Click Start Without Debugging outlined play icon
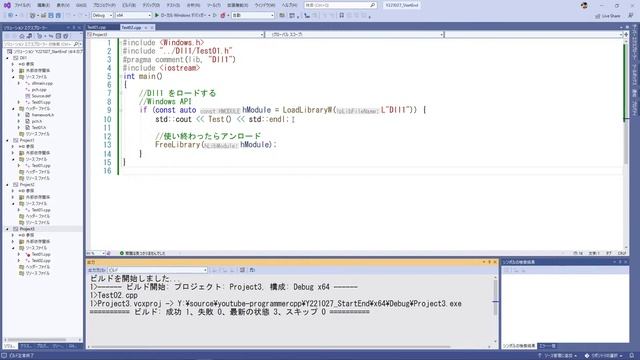The height and width of the screenshot is (360, 640). click(215, 16)
